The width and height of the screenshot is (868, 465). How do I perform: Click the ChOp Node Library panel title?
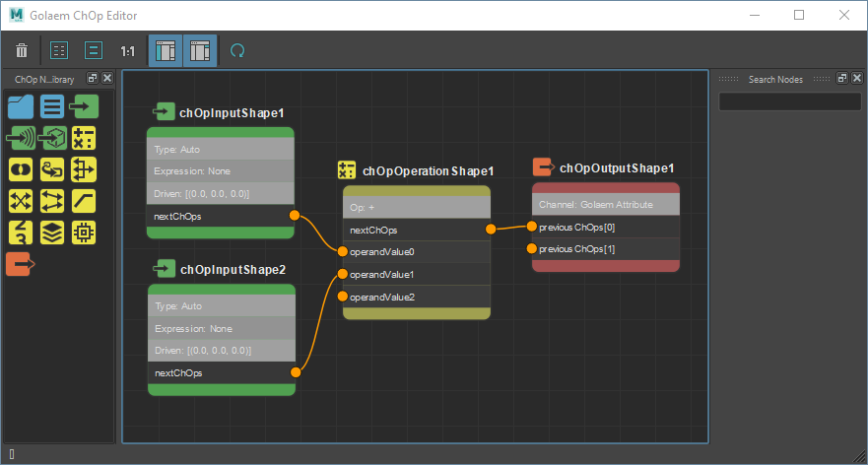coord(44,79)
